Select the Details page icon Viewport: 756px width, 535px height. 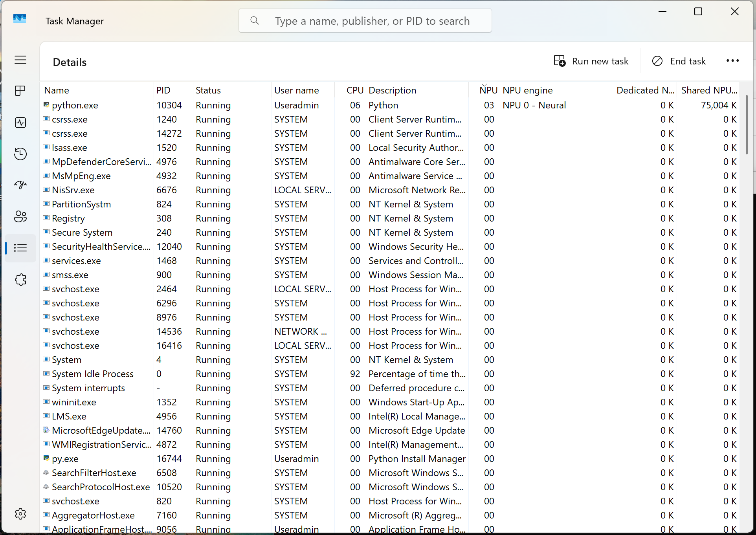[20, 248]
